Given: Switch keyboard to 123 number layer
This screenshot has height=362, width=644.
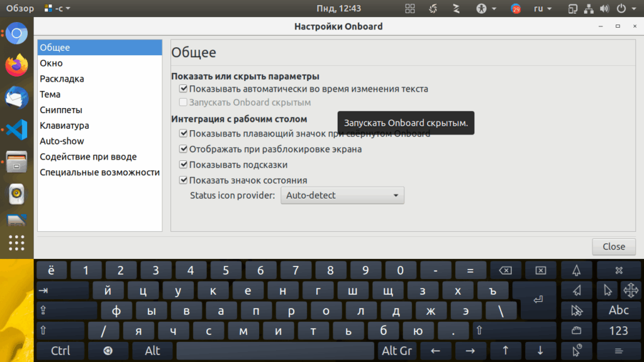Looking at the screenshot, I should pyautogui.click(x=619, y=331).
